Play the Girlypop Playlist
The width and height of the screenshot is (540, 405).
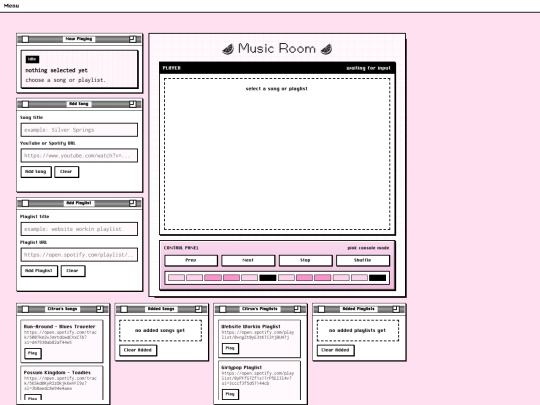point(230,394)
